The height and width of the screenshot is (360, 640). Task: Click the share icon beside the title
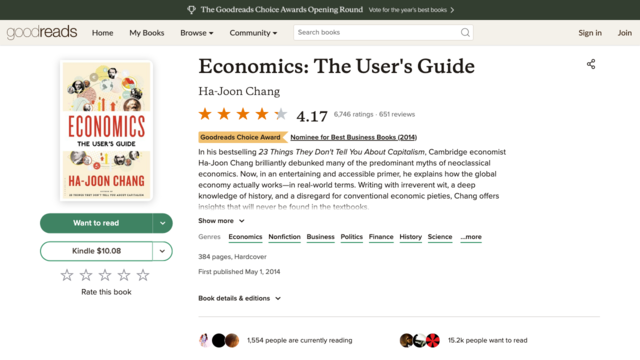[591, 64]
